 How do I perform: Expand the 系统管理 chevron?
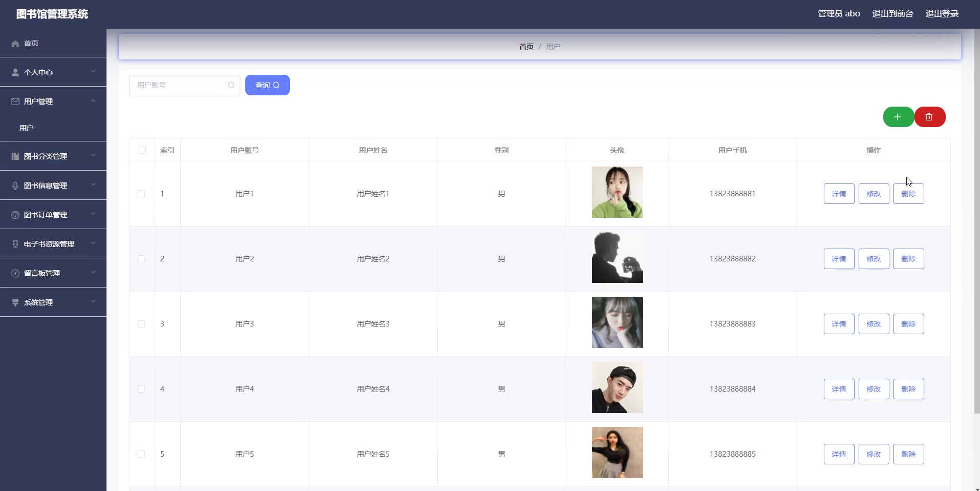pos(93,301)
